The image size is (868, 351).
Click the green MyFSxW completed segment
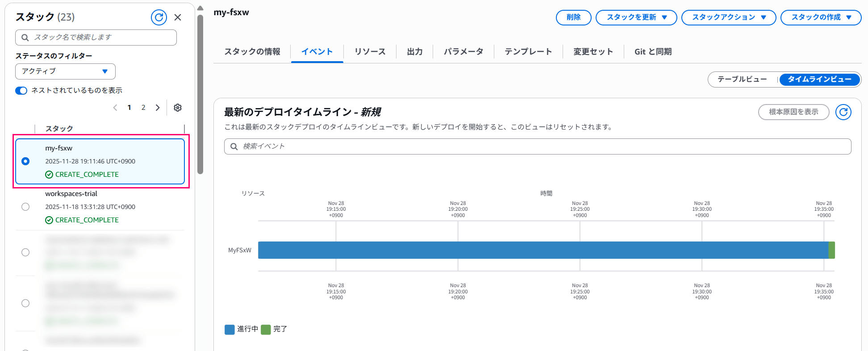click(x=832, y=250)
